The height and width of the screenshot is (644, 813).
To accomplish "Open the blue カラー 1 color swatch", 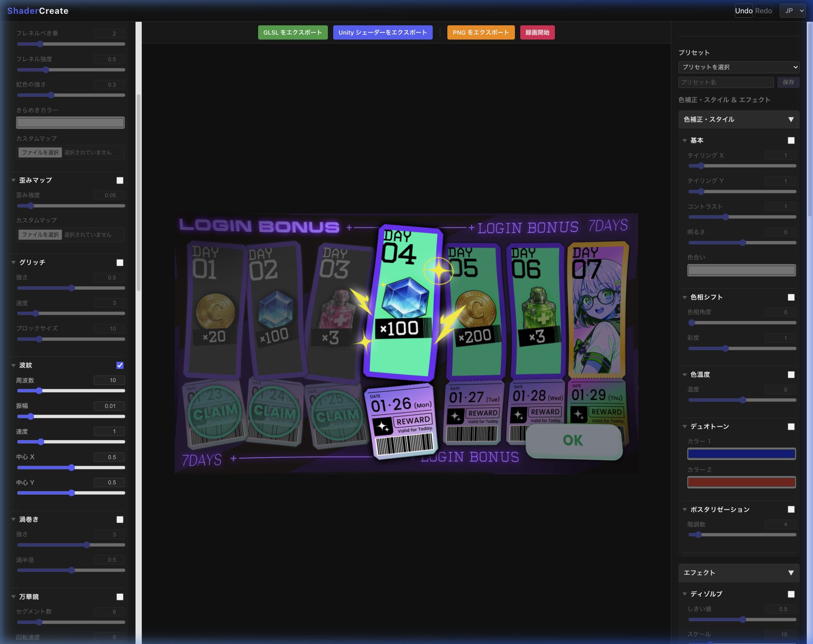I will point(741,454).
